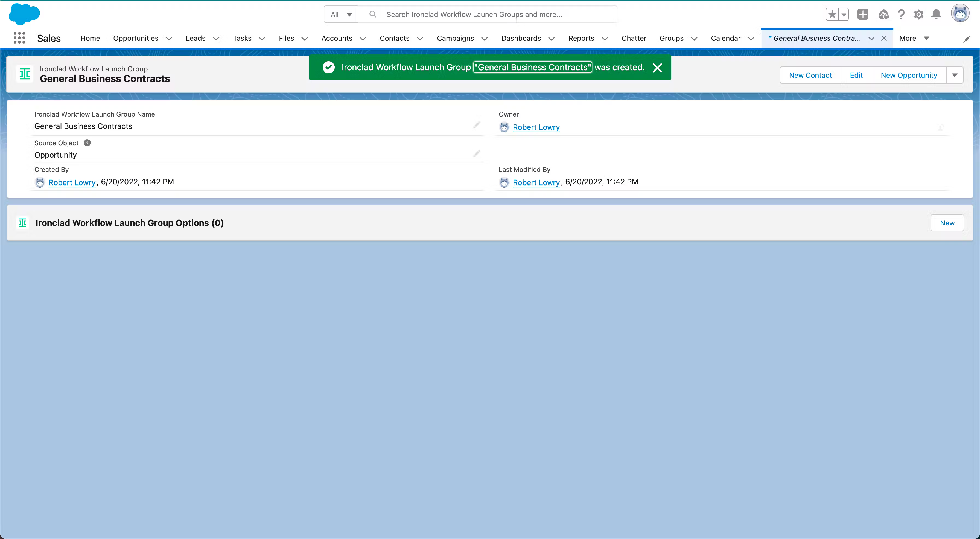Open the Opportunities tab
This screenshot has width=980, height=539.
click(136, 38)
